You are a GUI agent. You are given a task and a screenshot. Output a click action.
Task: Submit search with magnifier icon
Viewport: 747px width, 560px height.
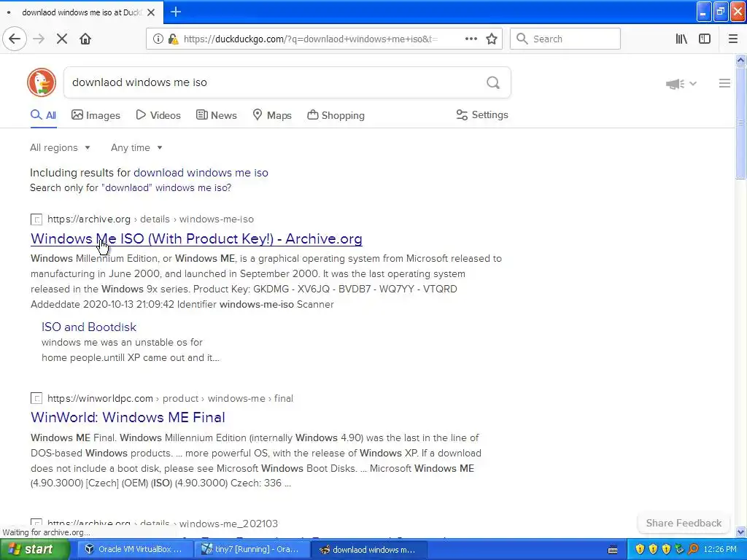493,82
